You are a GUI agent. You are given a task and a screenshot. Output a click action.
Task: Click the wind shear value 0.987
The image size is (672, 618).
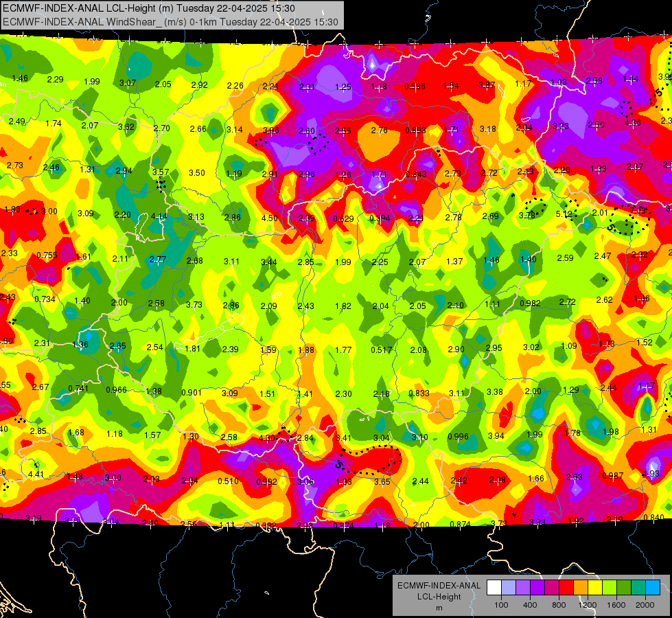[x=613, y=475]
